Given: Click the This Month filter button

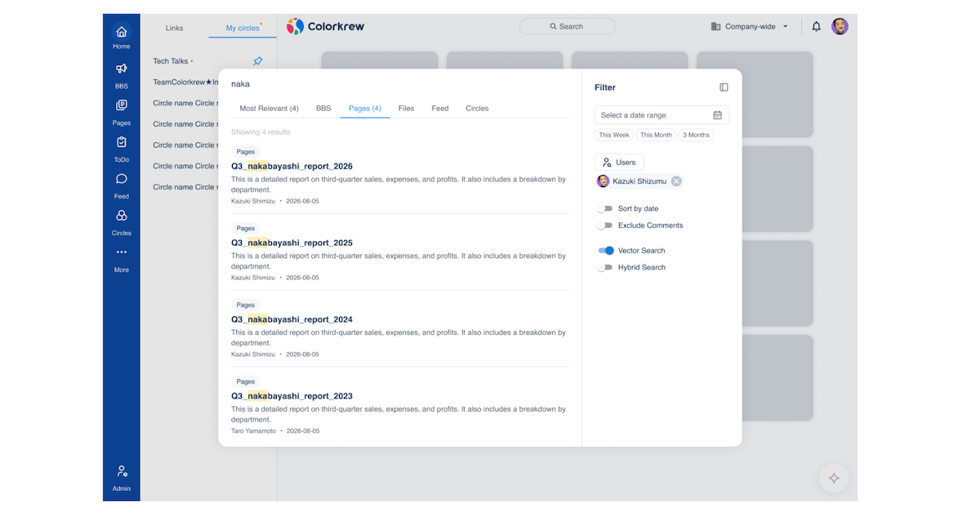Looking at the screenshot, I should 656,135.
